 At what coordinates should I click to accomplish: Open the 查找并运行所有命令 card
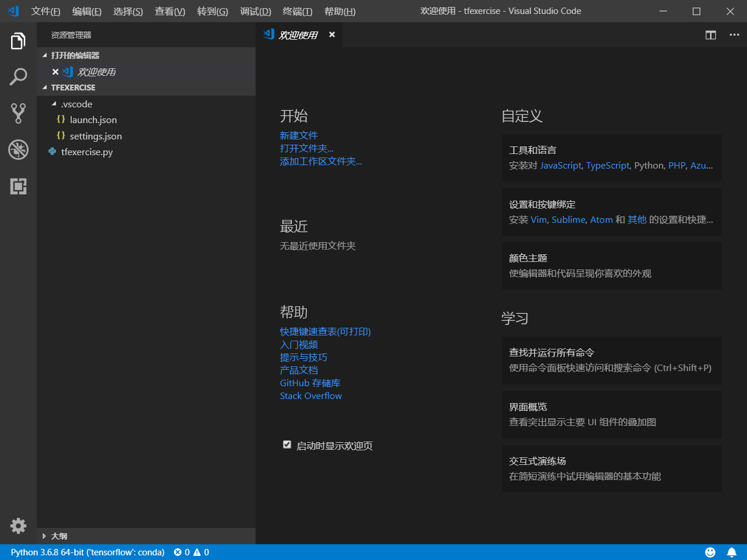[x=612, y=360]
